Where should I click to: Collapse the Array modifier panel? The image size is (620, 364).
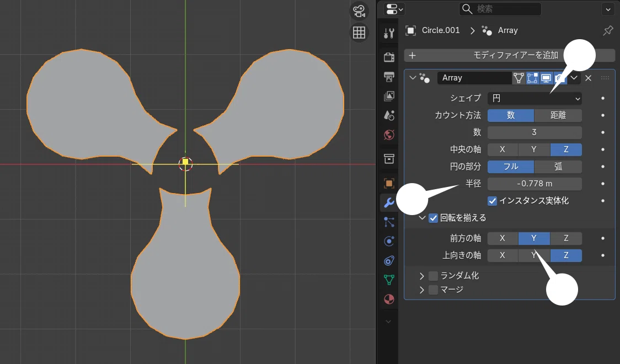coord(413,78)
